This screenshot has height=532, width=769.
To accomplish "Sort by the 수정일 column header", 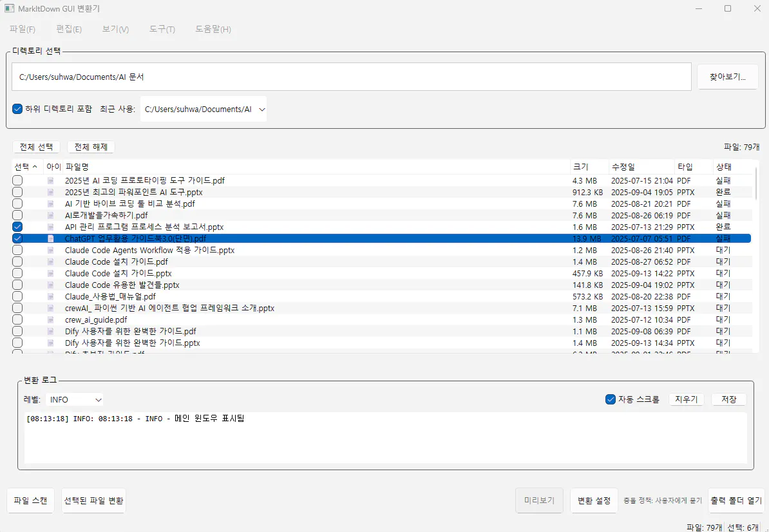I will (641, 167).
